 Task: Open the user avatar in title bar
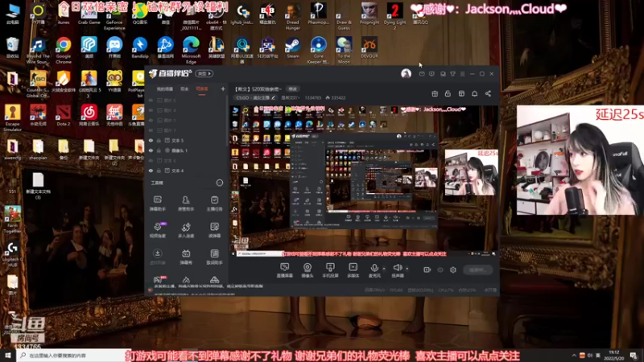tap(406, 73)
